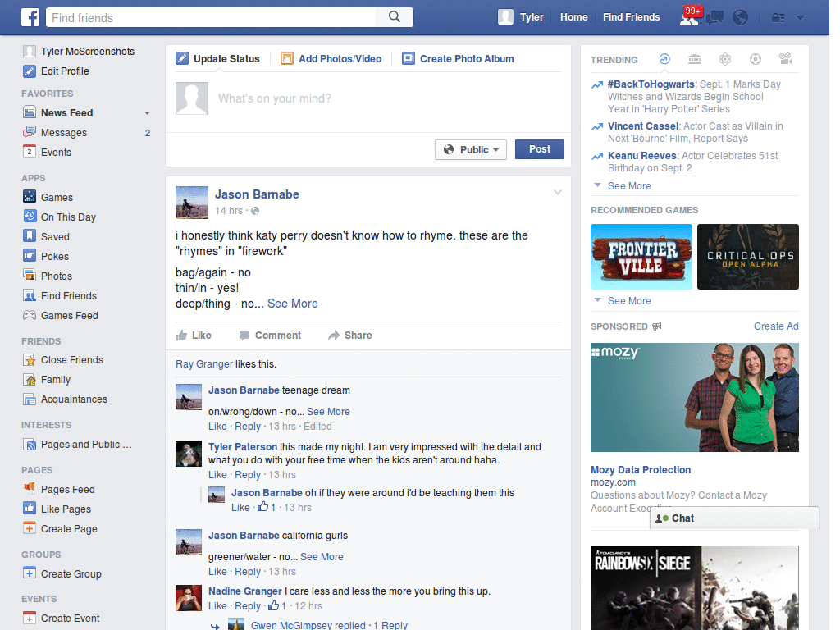The height and width of the screenshot is (630, 840).
Task: Open Acquaintances list
Action: [x=66, y=399]
